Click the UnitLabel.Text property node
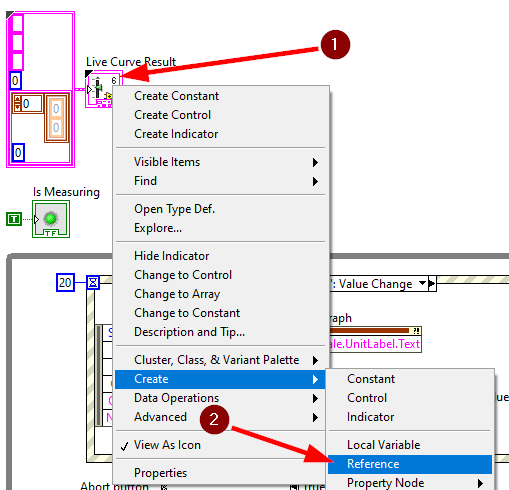The width and height of the screenshot is (509, 490). [x=375, y=344]
